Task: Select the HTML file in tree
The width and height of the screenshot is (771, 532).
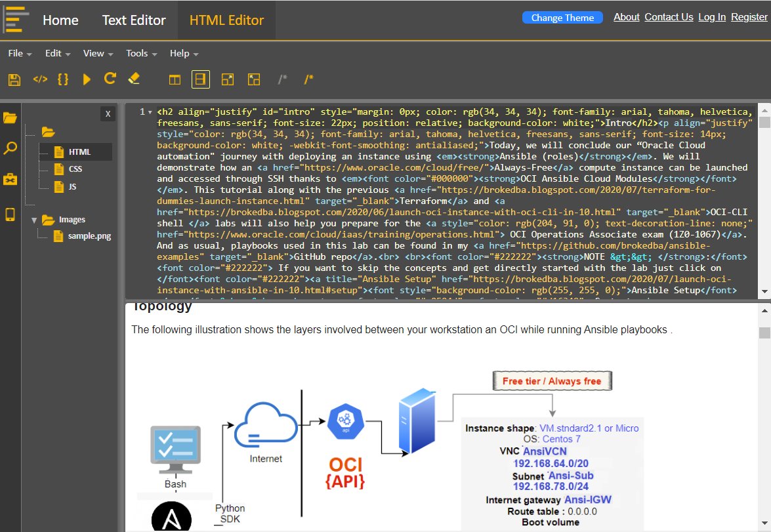Action: [79, 152]
